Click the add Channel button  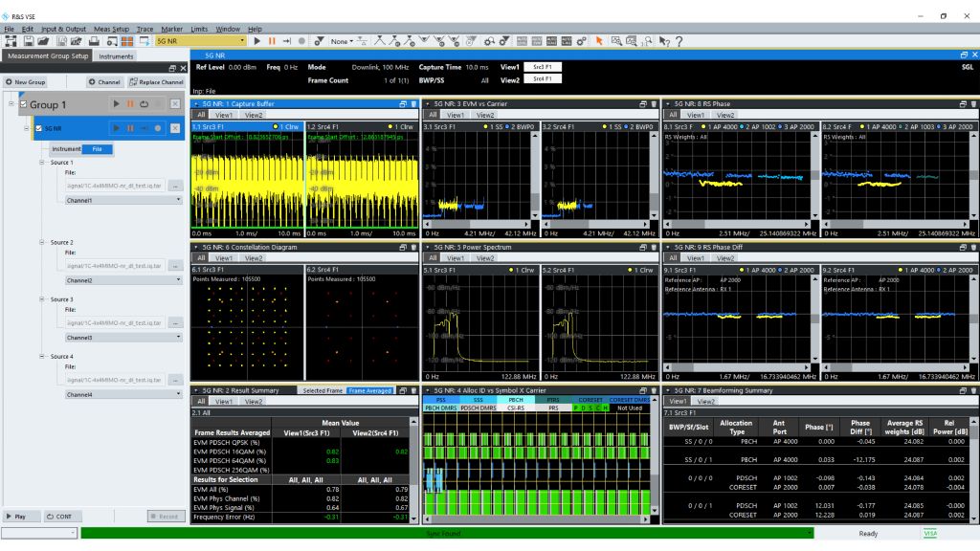tap(104, 82)
